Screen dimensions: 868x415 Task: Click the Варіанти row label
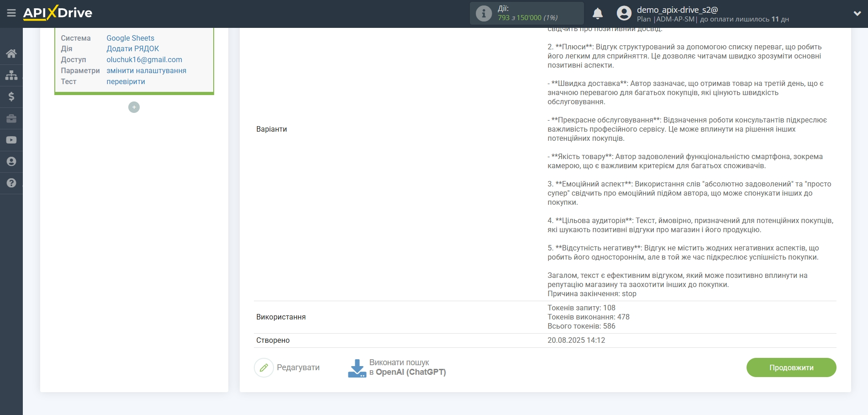(272, 129)
